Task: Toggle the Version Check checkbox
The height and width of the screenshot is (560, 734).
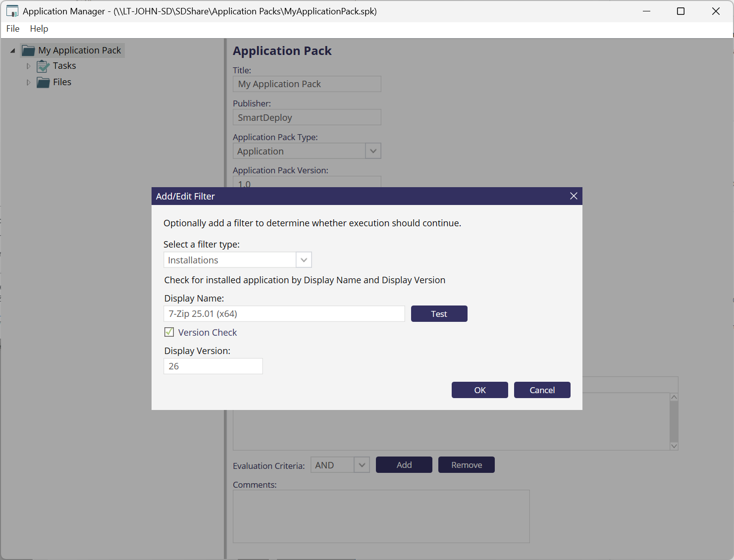Action: 169,332
